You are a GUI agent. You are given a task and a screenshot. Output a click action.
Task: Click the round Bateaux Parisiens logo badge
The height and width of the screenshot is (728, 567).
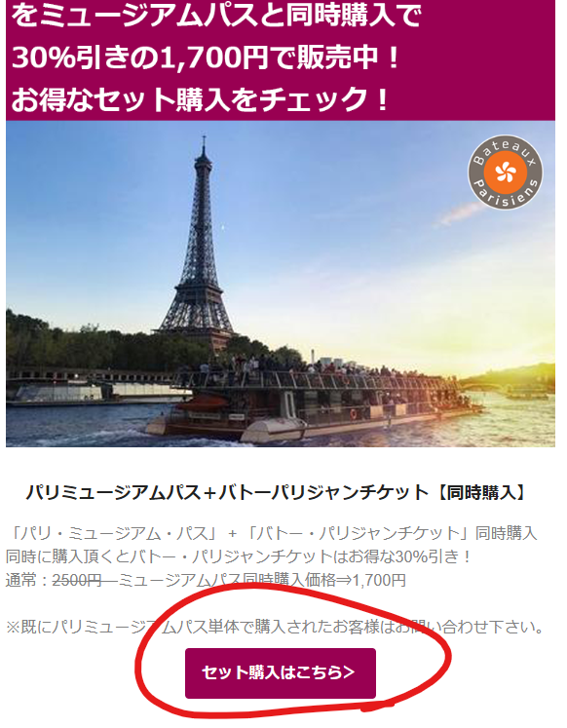[x=505, y=172]
